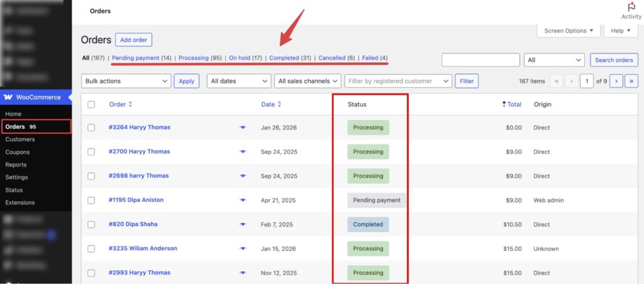Open order #1195 Dipa Aniston
Screen dimensions: 644x284
pos(136,200)
